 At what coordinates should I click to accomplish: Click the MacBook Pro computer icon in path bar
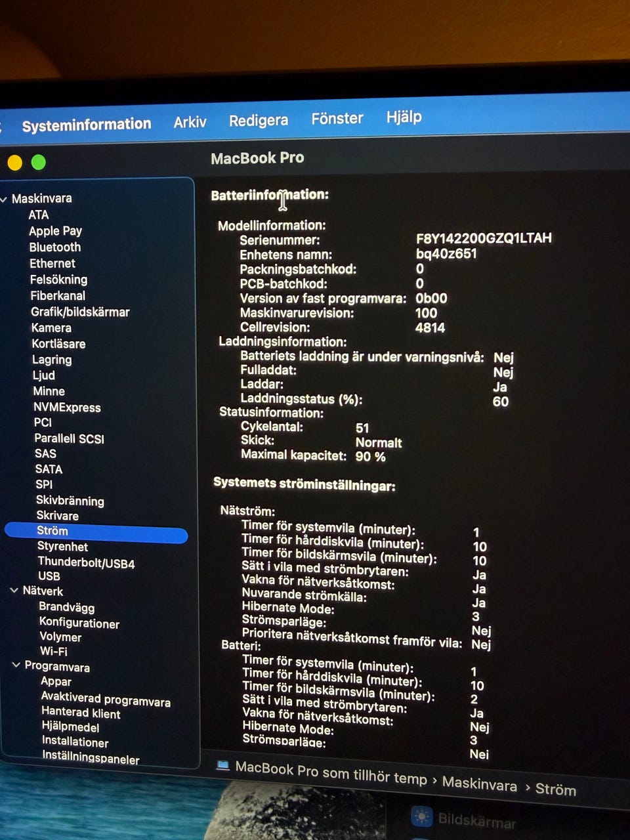pos(223,765)
